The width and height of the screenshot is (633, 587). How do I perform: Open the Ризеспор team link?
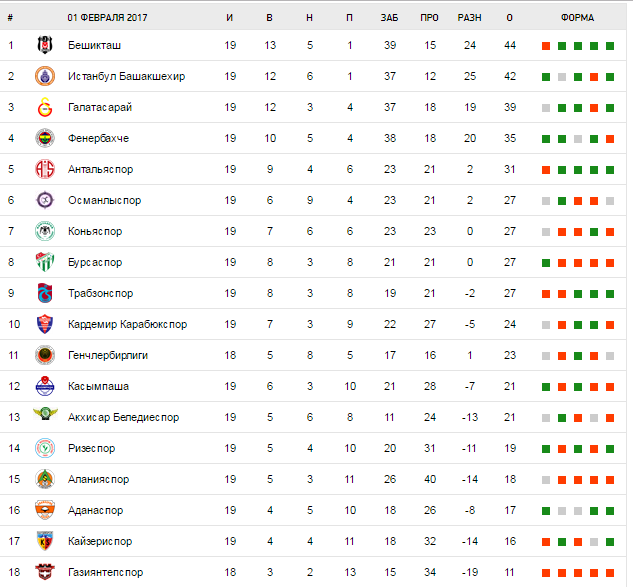[92, 448]
